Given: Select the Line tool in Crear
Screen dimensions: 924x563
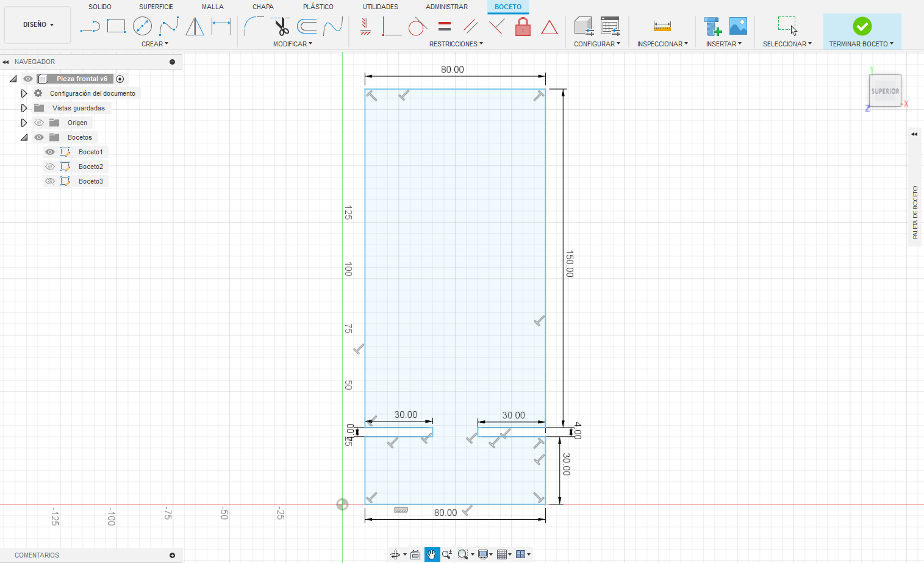Looking at the screenshot, I should 90,26.
